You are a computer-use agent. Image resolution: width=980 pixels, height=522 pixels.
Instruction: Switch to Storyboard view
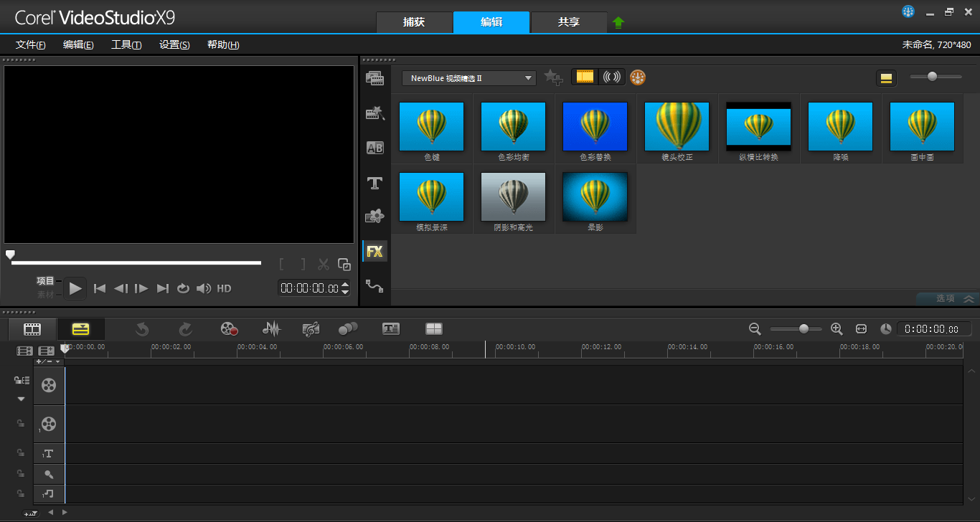point(32,329)
